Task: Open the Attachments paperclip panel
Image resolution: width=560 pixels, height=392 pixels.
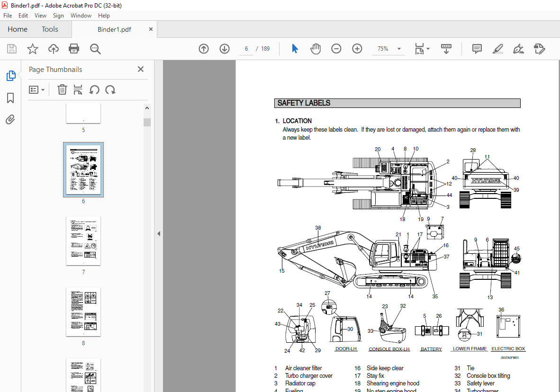Action: click(10, 119)
